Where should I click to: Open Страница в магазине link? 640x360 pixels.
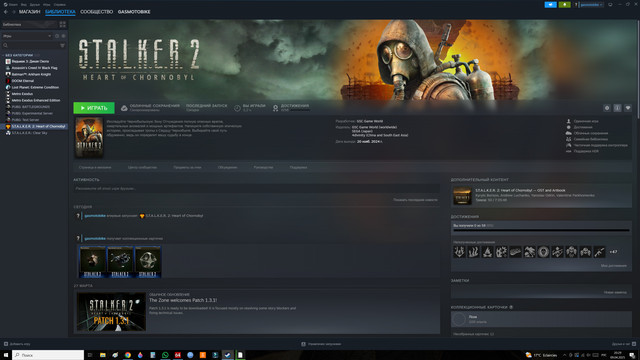point(95,167)
